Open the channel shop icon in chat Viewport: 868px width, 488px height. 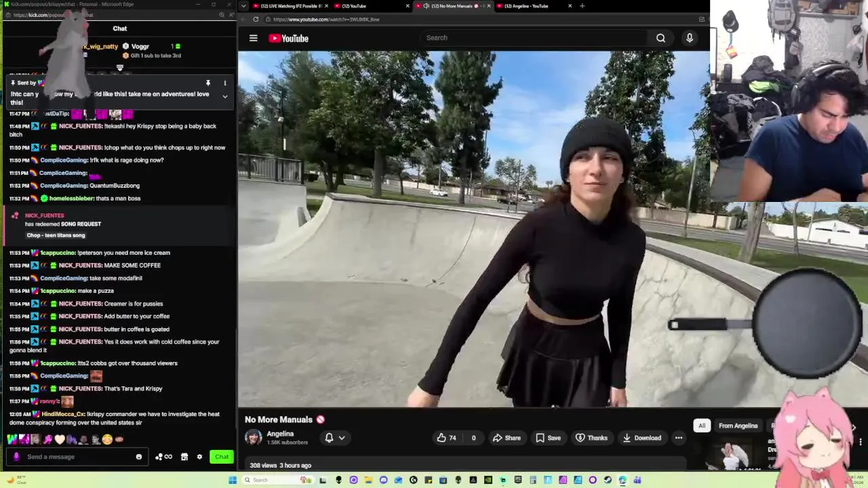[x=184, y=457]
